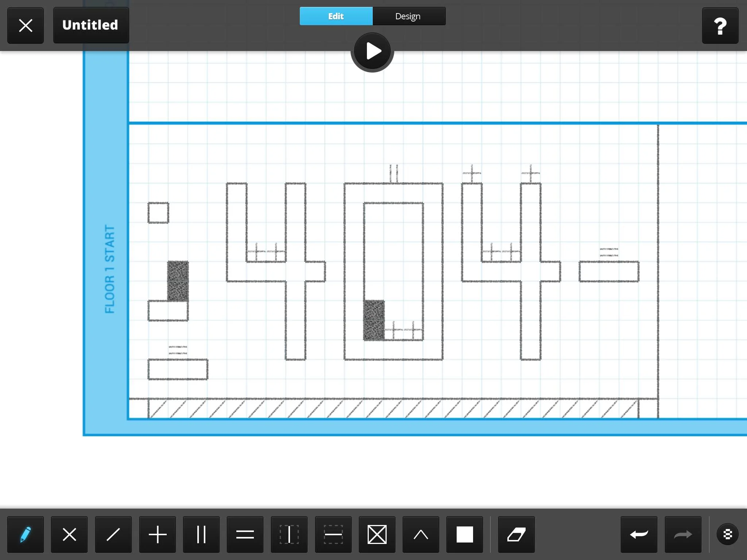Pick the double vertical lines tool
Viewport: 747px width, 560px height.
coord(201,534)
